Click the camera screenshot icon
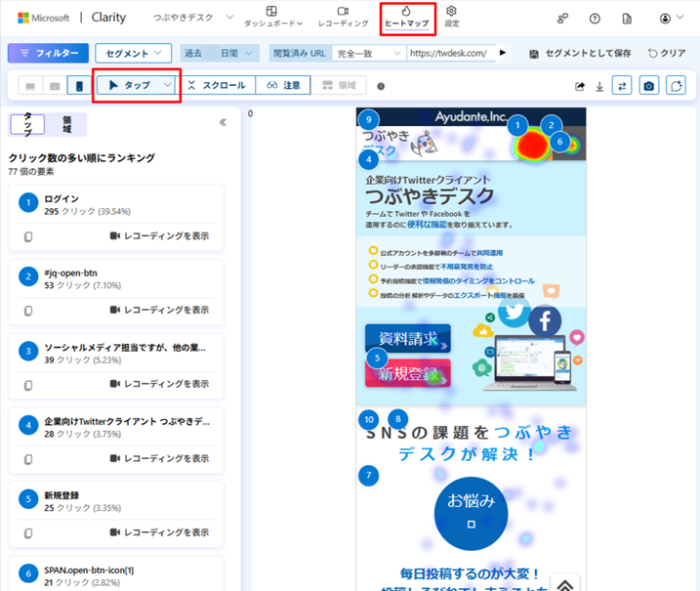The image size is (700, 591). 648,85
